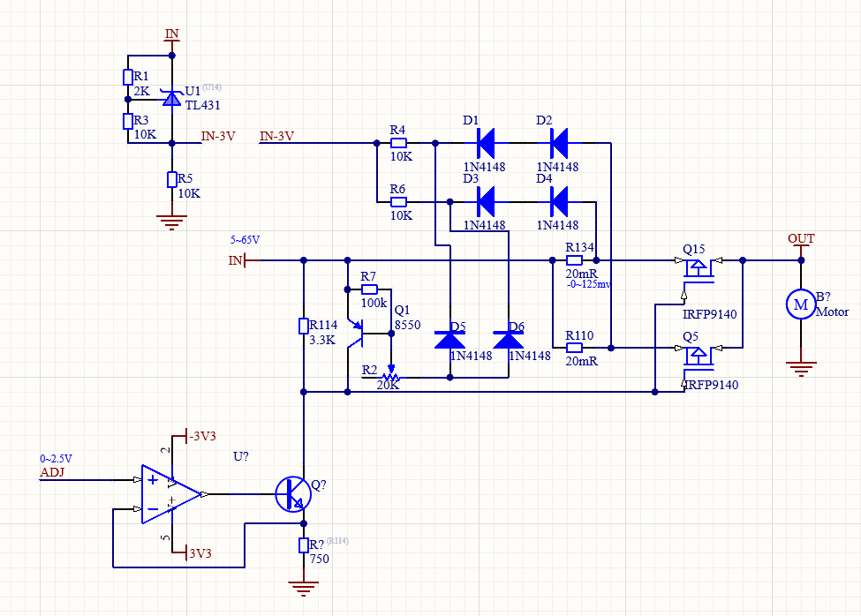Click the '5~65V' voltage annotation

click(x=245, y=240)
